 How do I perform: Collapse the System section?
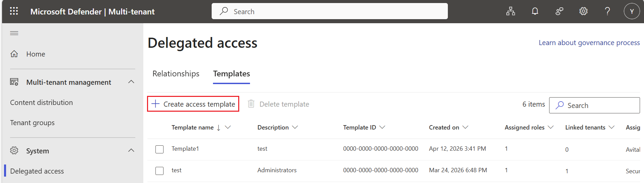coord(131,150)
